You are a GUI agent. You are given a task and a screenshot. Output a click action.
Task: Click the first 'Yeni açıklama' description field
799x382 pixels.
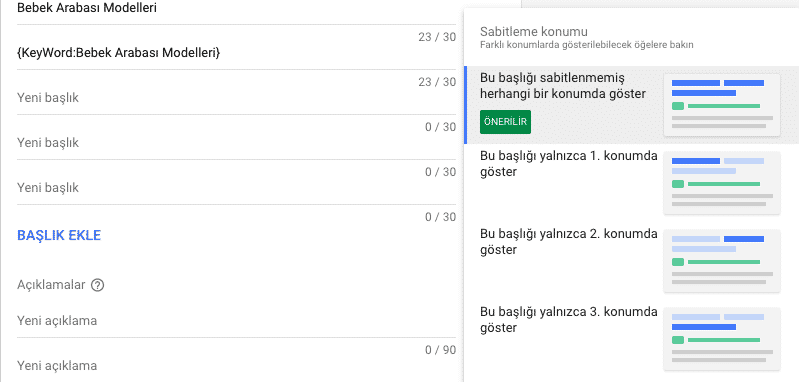coord(236,321)
